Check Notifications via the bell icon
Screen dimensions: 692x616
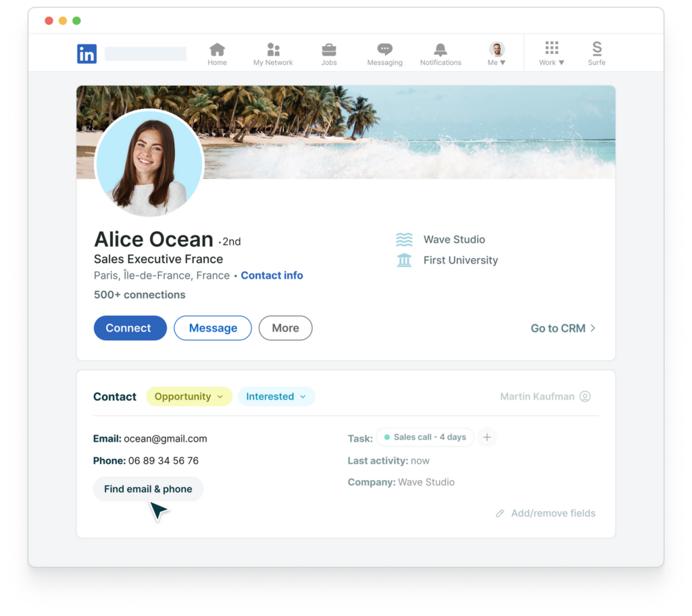(440, 53)
